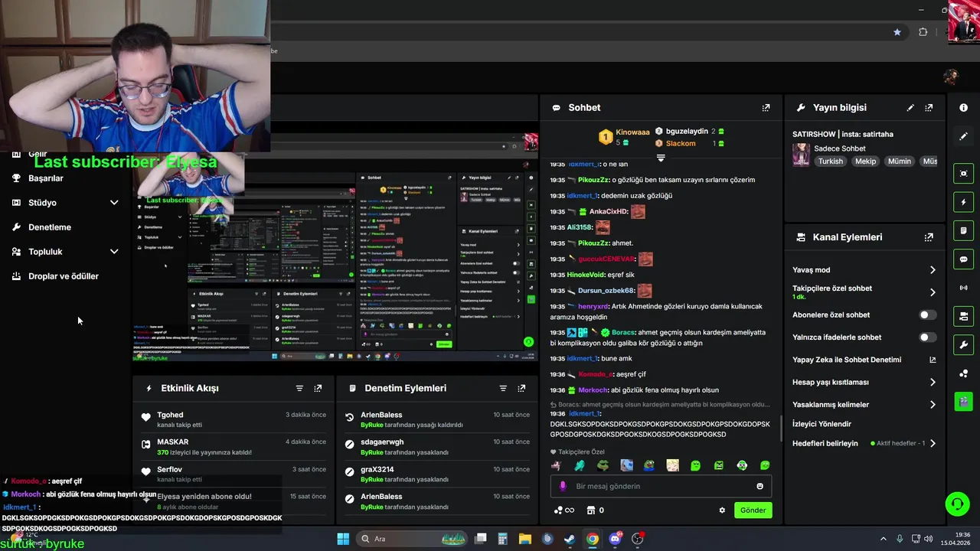Click the green headset support button
Viewport: 980px width, 551px height.
click(957, 504)
